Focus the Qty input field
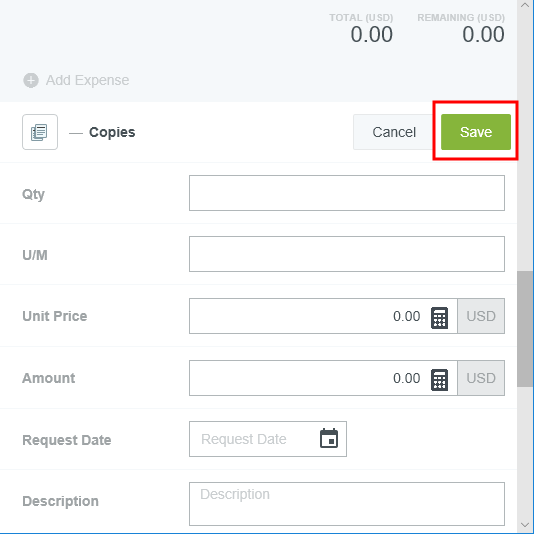Image resolution: width=534 pixels, height=534 pixels. pyautogui.click(x=347, y=193)
